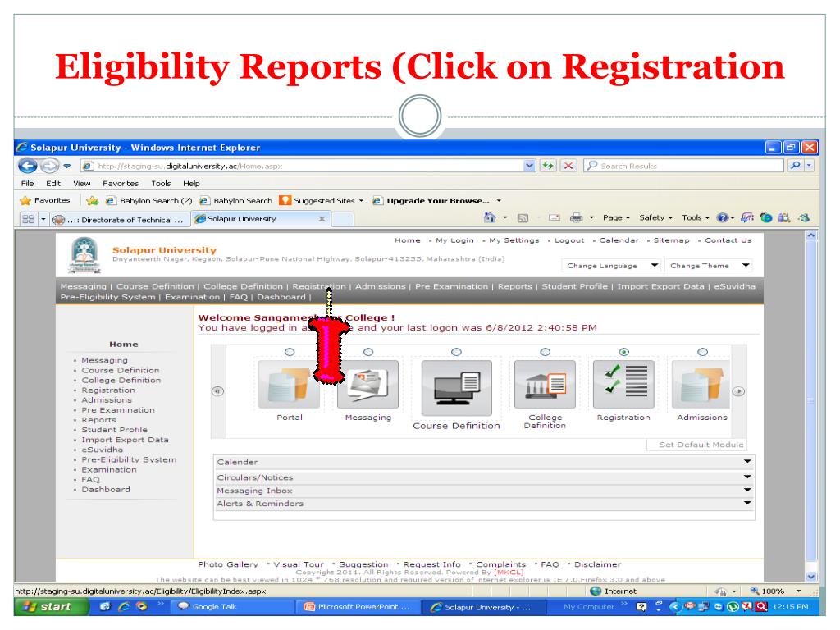Click the IE Home toolbar icon
Viewport: 840px width, 630px height.
490,217
